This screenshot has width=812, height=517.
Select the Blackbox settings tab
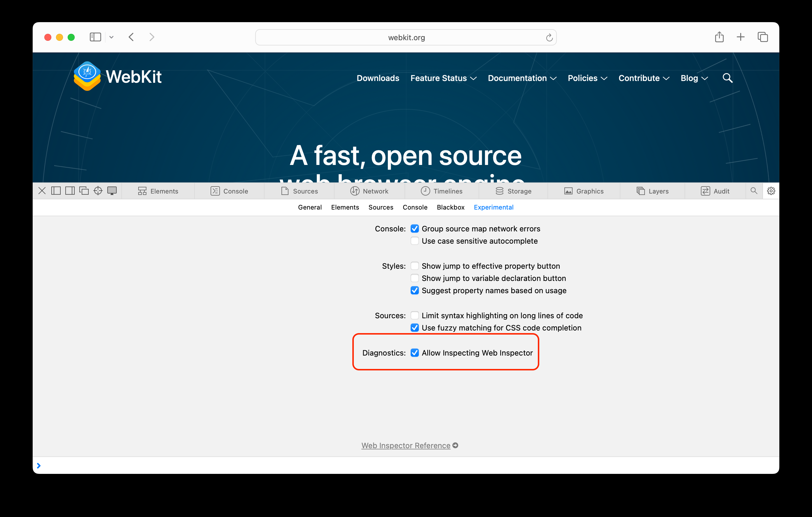tap(451, 207)
